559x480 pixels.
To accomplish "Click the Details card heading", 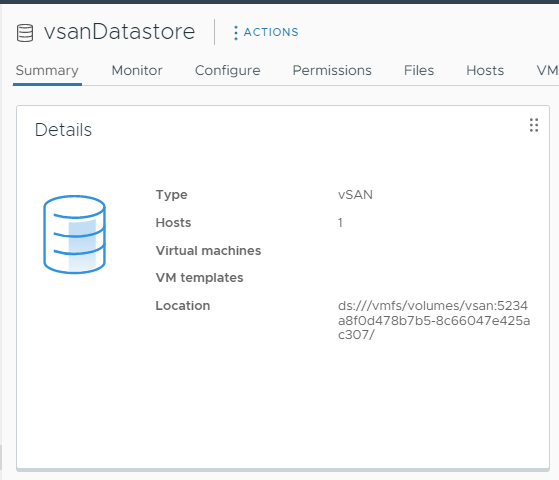I will 63,130.
